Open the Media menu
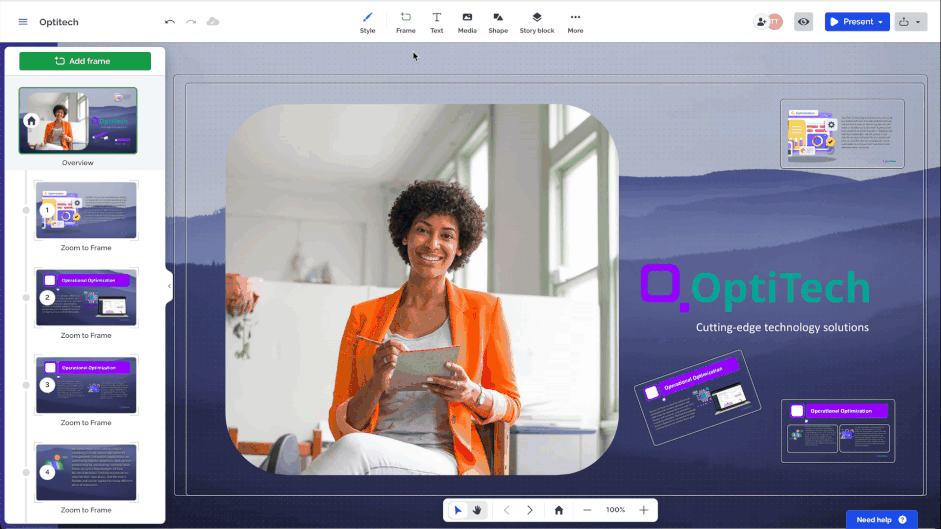This screenshot has height=529, width=941. 467,23
